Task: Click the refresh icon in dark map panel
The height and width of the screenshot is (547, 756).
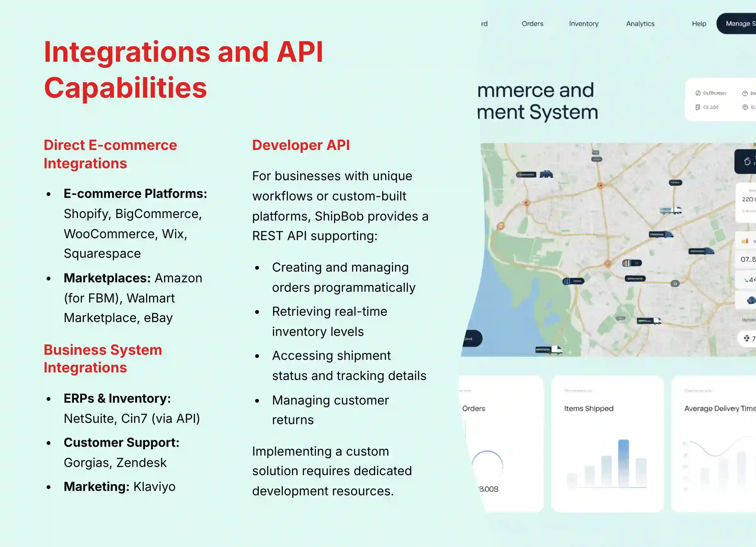Action: point(747,162)
